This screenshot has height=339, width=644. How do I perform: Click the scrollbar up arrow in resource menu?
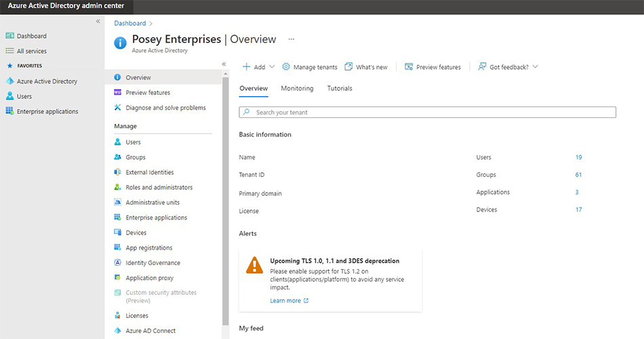point(225,73)
